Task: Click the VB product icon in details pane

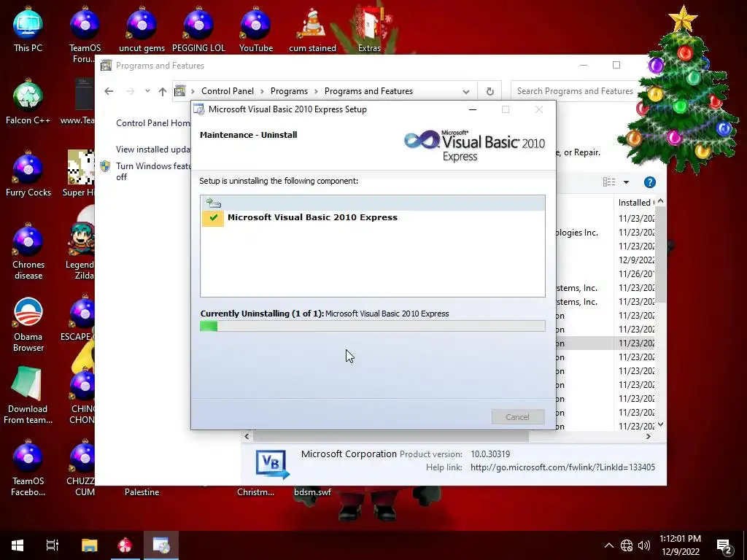Action: [272, 464]
